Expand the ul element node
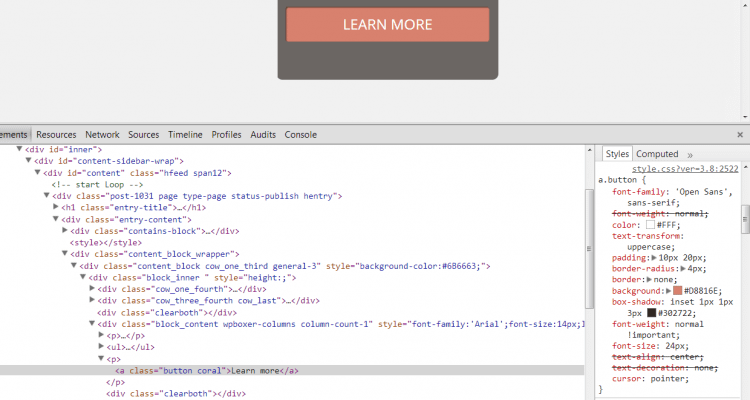This screenshot has width=750, height=400. 101,347
